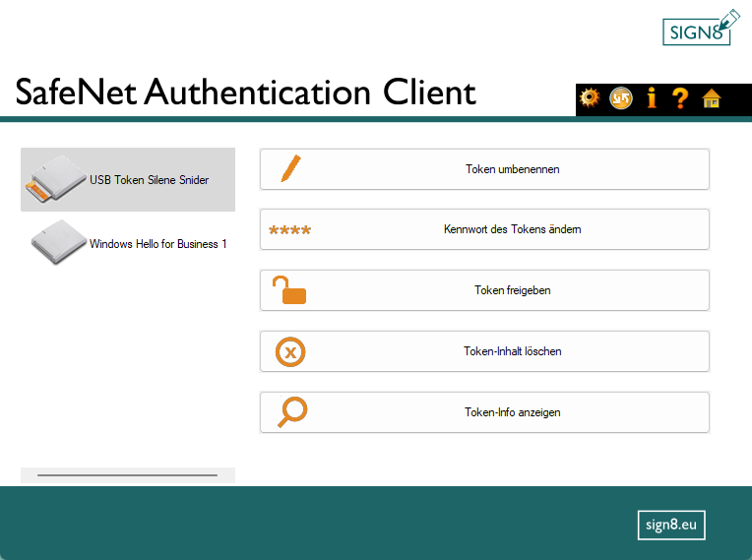Select USB Token Silene Snider

tap(128, 179)
